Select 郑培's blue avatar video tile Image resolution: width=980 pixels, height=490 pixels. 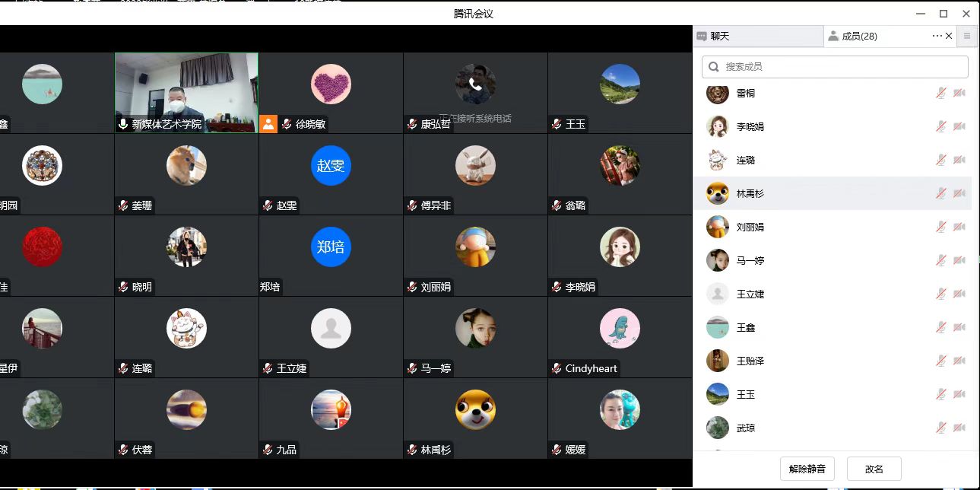tap(331, 247)
